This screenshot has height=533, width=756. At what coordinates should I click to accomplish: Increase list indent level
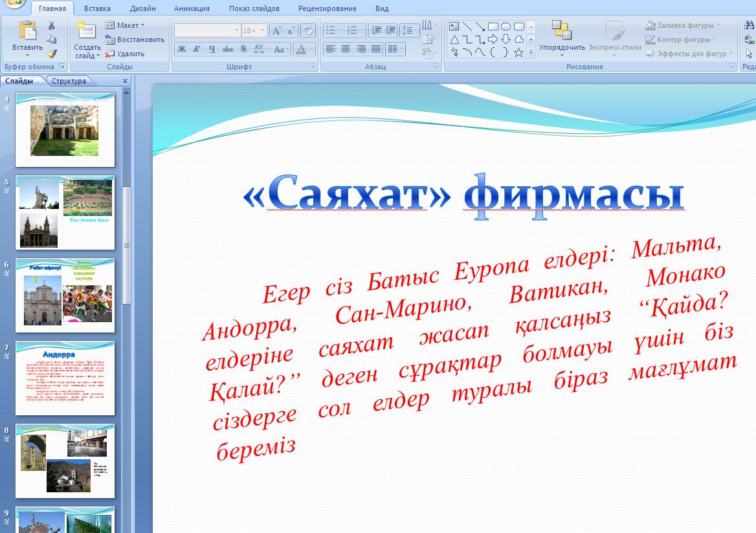coord(390,30)
